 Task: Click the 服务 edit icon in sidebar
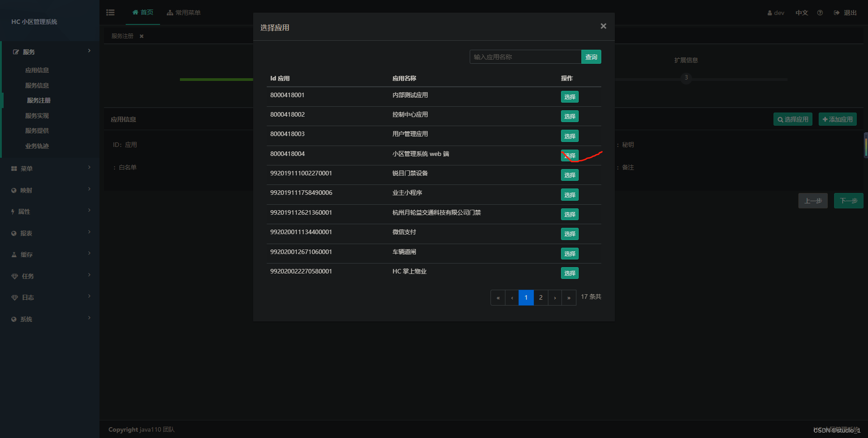point(16,52)
